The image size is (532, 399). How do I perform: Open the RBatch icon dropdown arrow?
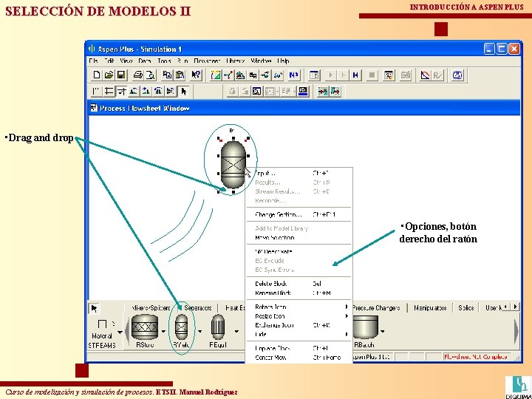tap(383, 332)
